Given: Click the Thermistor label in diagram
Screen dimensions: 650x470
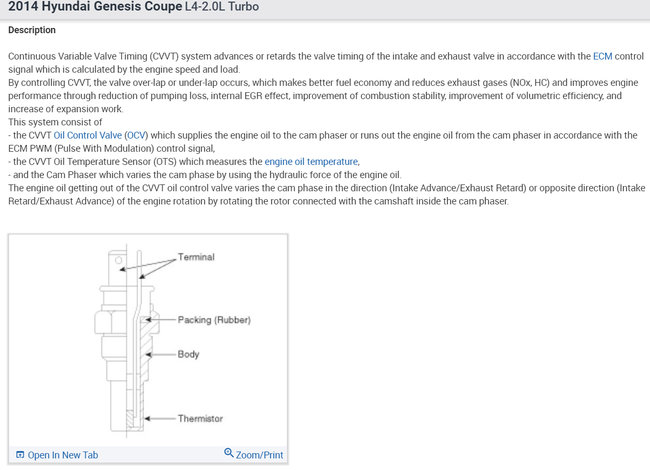Looking at the screenshot, I should [200, 419].
